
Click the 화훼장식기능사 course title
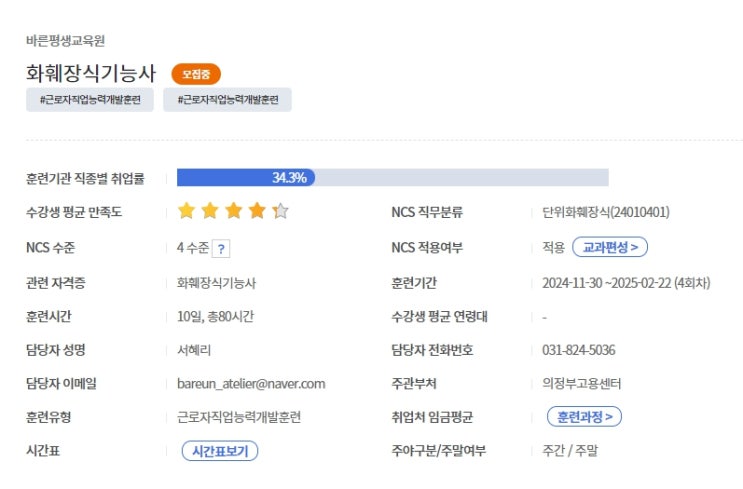coord(92,73)
